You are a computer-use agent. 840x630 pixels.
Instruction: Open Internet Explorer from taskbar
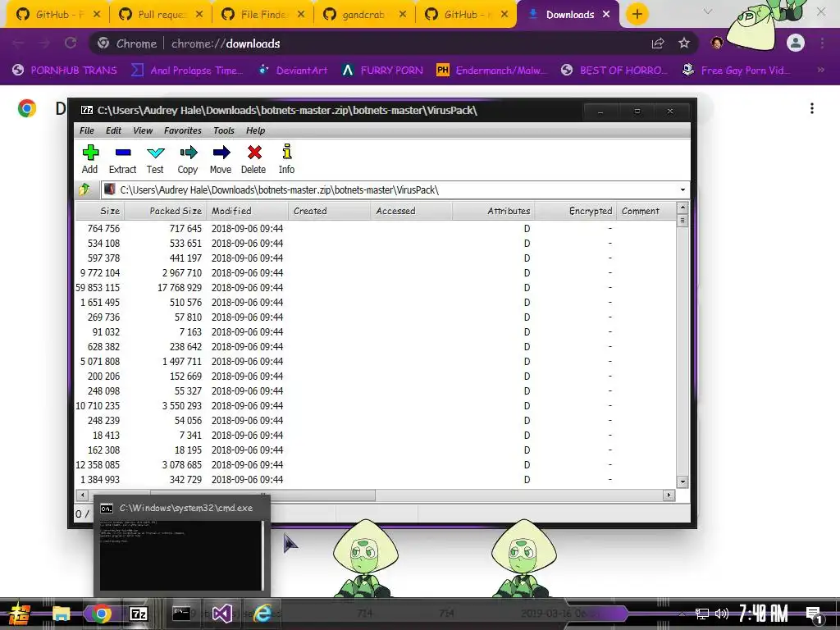[x=262, y=614]
